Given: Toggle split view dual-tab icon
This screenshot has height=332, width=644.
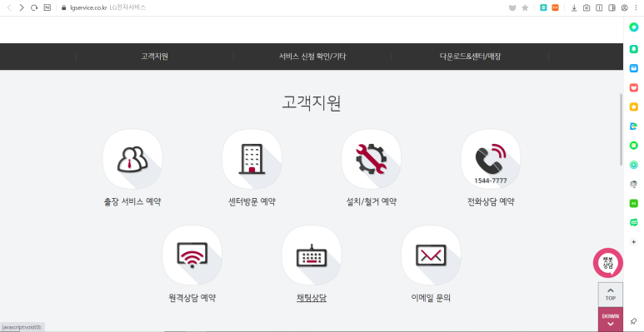Looking at the screenshot, I should click(x=599, y=7).
